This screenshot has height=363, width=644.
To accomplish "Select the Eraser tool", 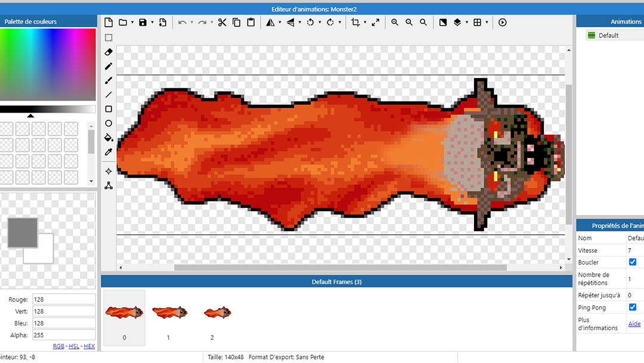I will (x=109, y=52).
